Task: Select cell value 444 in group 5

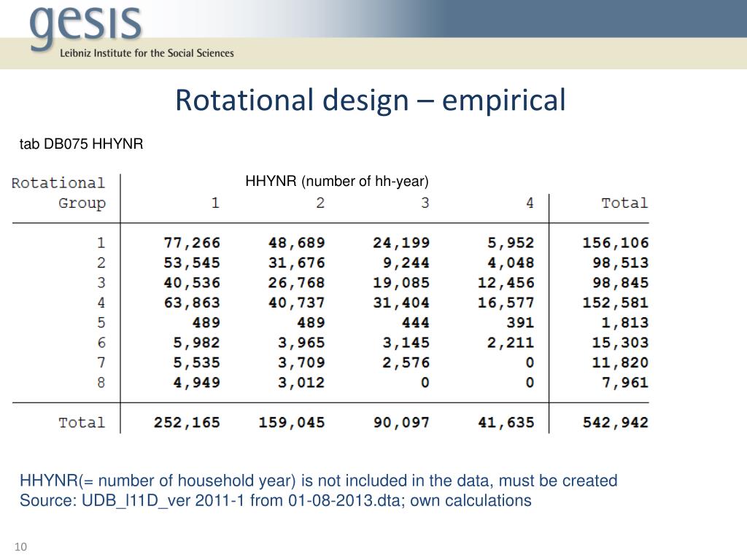Action: [x=415, y=323]
